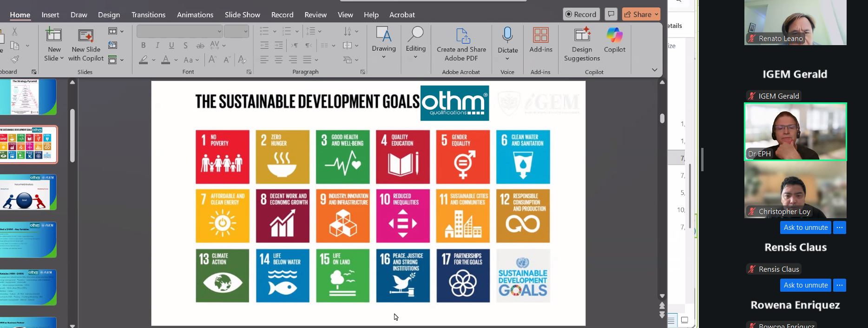The width and height of the screenshot is (868, 328).
Task: Open the Slide Show tab
Action: 243,14
